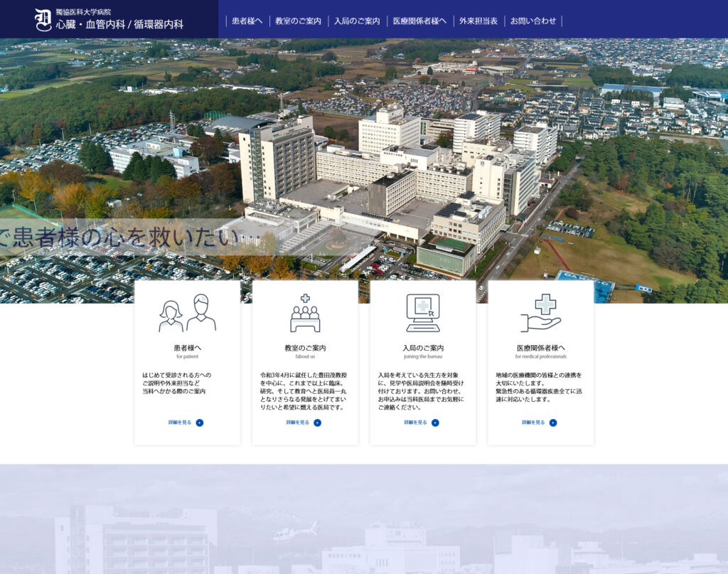
Task: Go to 医療関係者様へ in the navigation bar
Action: tap(420, 21)
